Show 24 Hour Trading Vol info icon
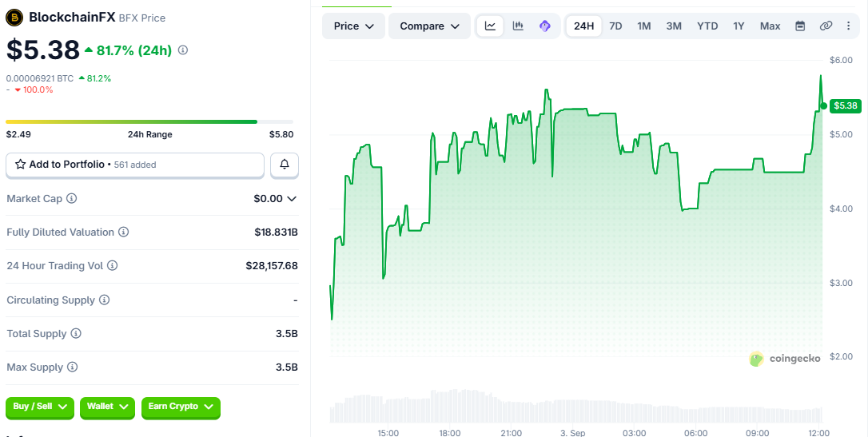 coord(112,265)
